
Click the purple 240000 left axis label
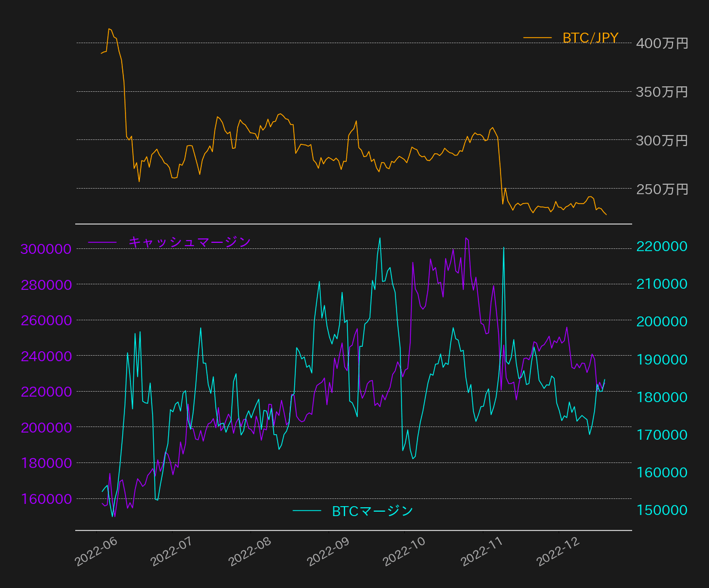pos(46,356)
